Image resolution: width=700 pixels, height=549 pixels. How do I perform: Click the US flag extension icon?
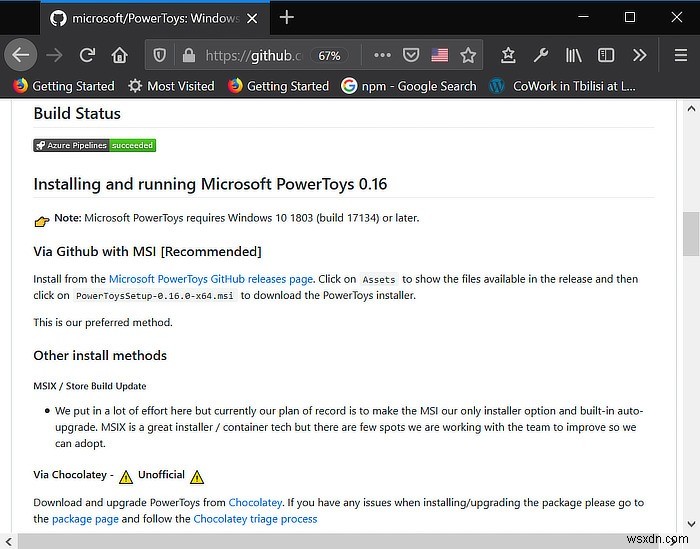click(440, 55)
